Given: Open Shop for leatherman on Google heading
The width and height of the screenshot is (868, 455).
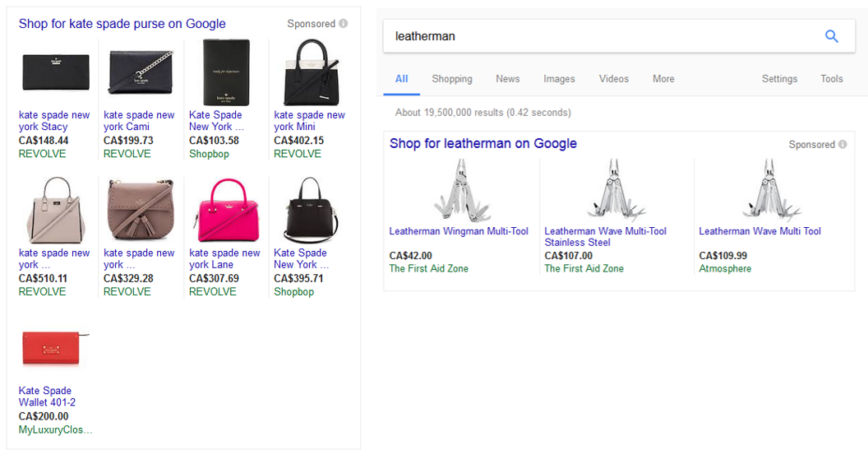Looking at the screenshot, I should 483,143.
